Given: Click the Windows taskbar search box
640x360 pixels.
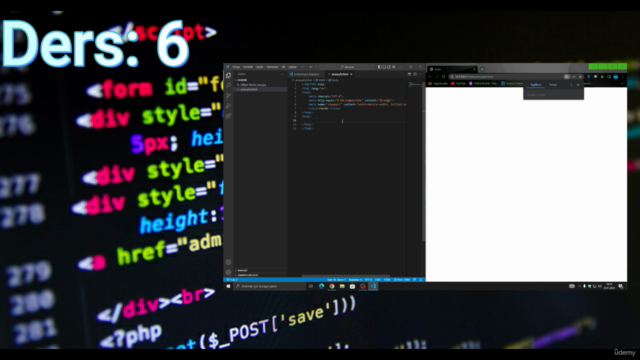Looking at the screenshot, I should click(x=269, y=286).
